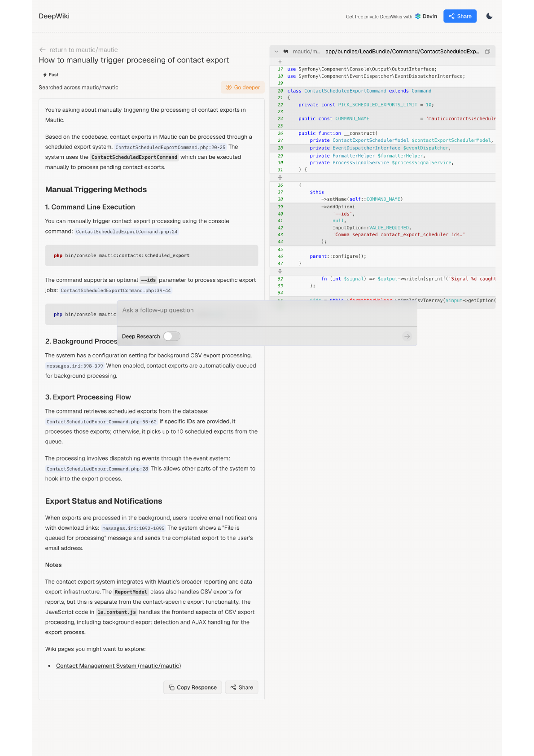Open citation ContactScheduledExportCommand.php:20-25
This screenshot has height=756, width=534.
click(171, 147)
